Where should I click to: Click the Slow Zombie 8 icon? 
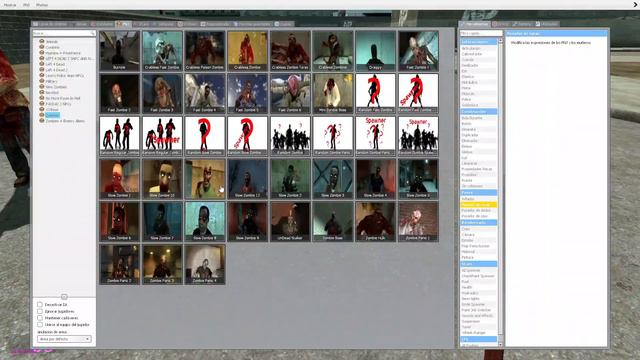[205, 222]
